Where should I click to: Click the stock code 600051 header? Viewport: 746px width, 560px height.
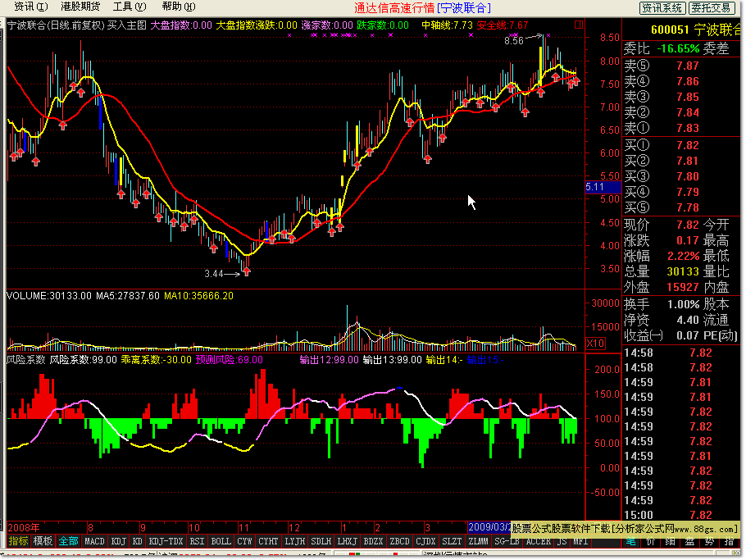click(x=670, y=30)
